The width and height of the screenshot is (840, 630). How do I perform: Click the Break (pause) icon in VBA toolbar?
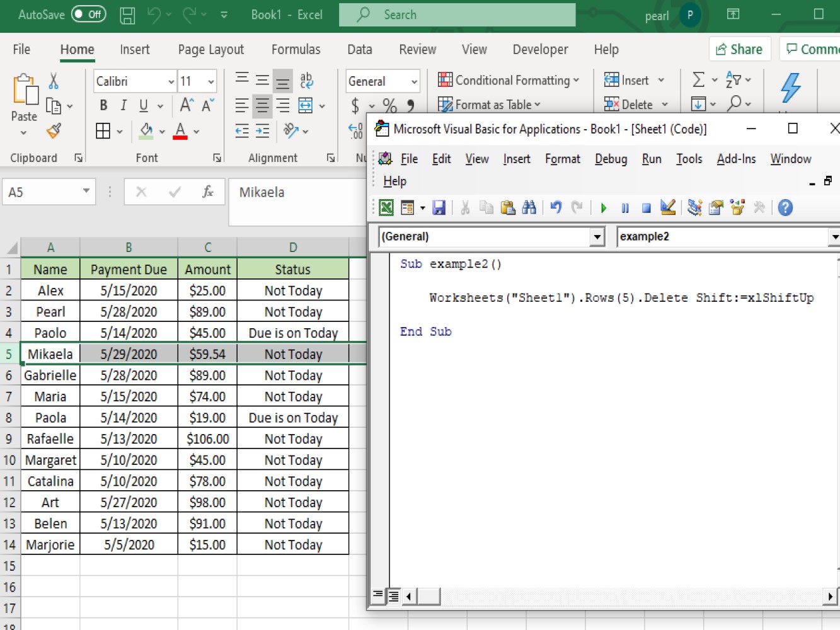pos(624,207)
